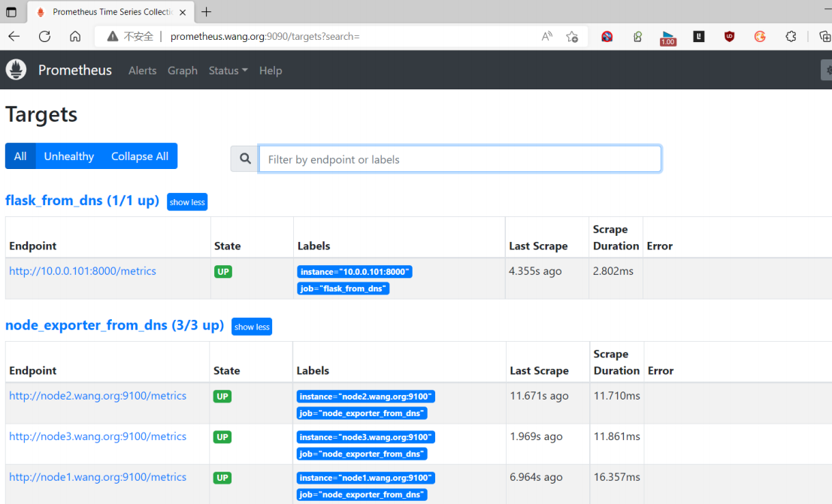Click UP state badge for node1
832x504 pixels.
tap(222, 478)
